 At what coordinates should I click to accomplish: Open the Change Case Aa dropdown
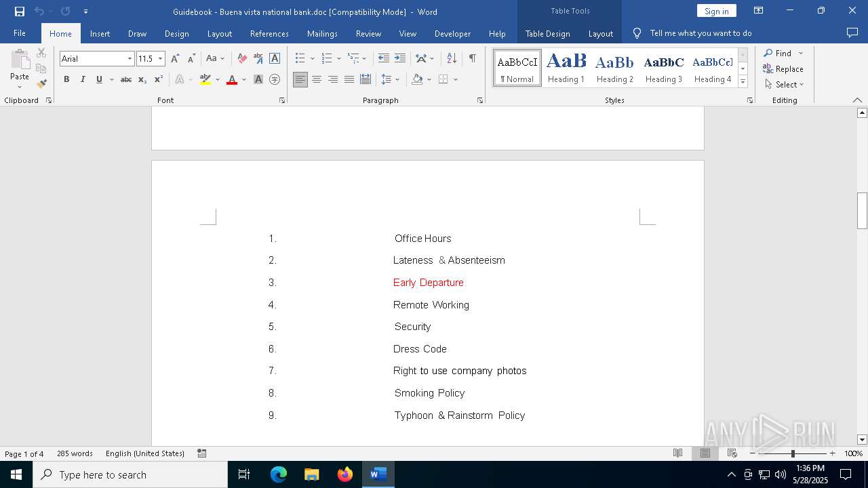tap(216, 59)
